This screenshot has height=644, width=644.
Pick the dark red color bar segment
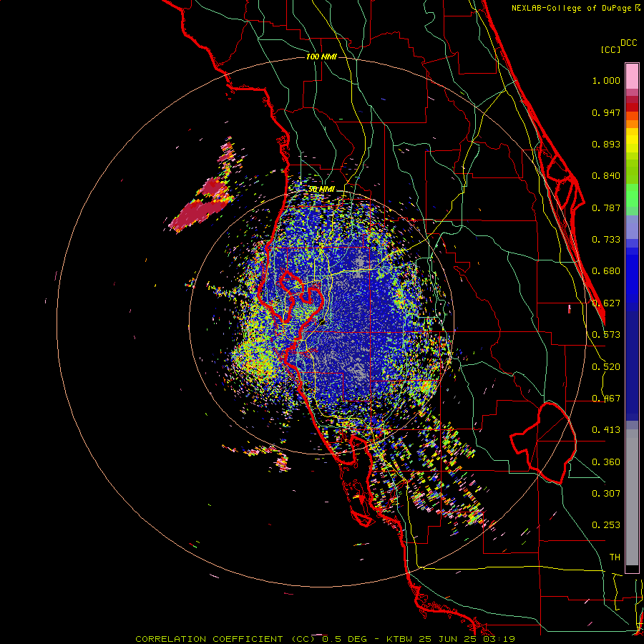click(632, 107)
